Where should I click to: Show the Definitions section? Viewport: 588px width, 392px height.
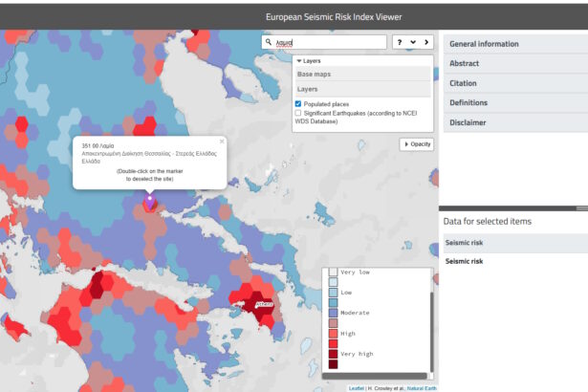coord(468,103)
